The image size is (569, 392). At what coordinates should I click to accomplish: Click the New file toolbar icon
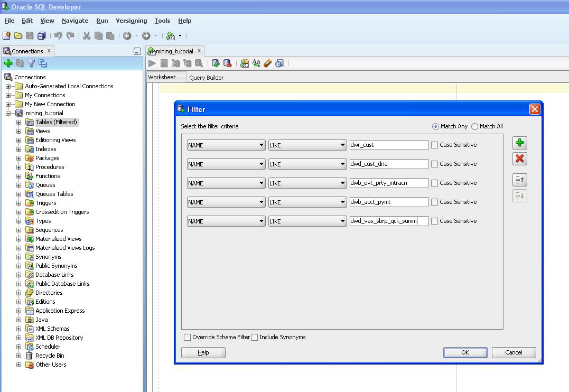click(x=6, y=36)
